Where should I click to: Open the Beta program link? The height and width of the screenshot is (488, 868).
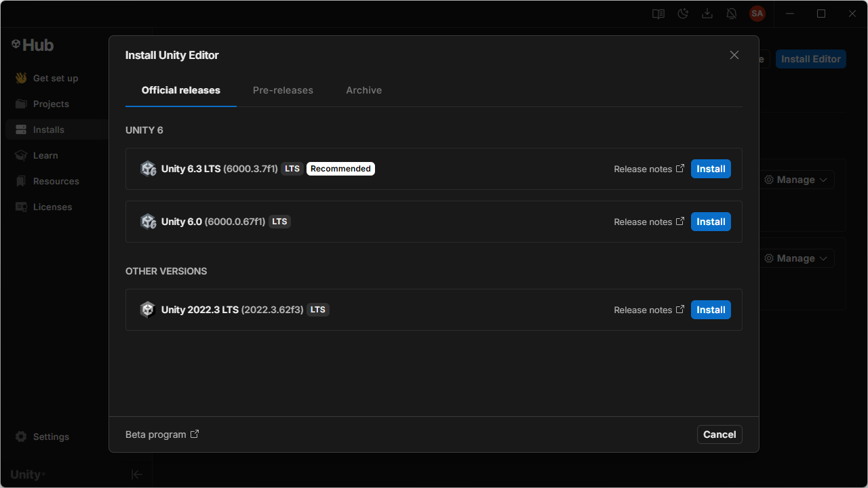click(162, 434)
